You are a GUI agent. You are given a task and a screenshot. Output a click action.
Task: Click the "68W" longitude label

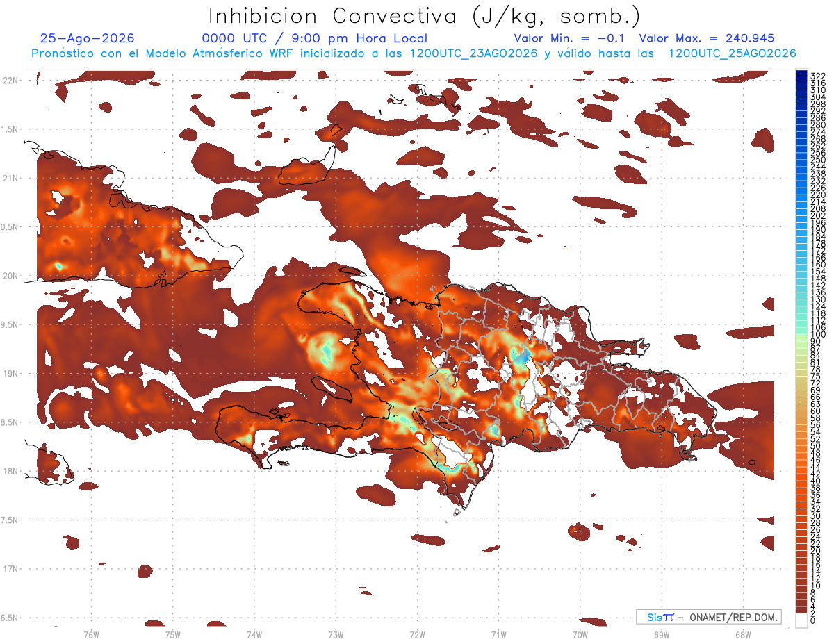pos(742,634)
